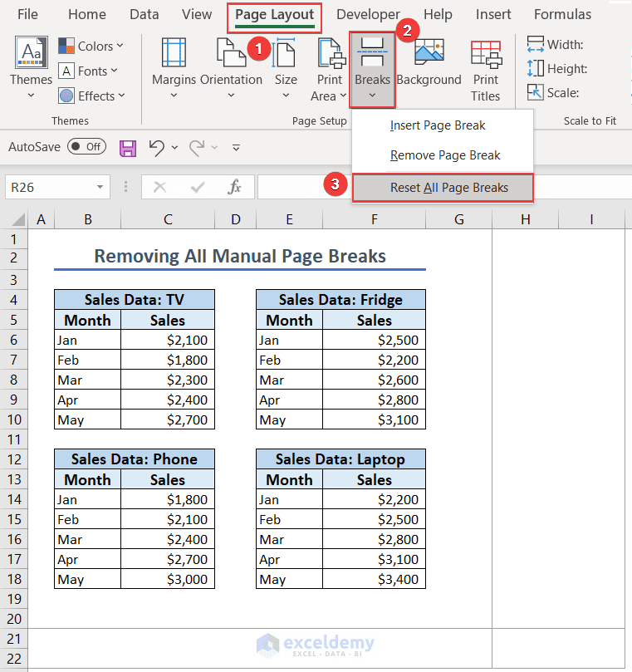Image resolution: width=632 pixels, height=672 pixels.
Task: Click the Background picture icon
Action: click(x=429, y=52)
